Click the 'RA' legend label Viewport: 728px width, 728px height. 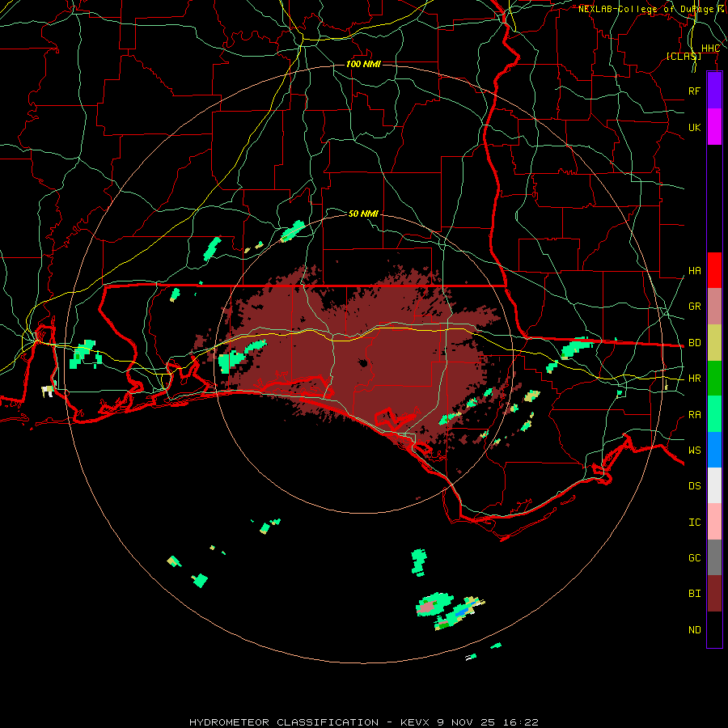(694, 415)
